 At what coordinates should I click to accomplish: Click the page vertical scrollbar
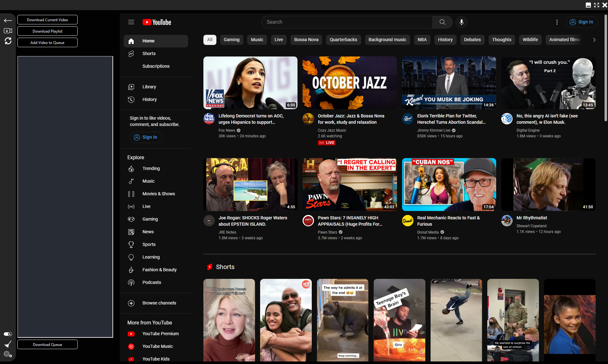pyautogui.click(x=605, y=68)
